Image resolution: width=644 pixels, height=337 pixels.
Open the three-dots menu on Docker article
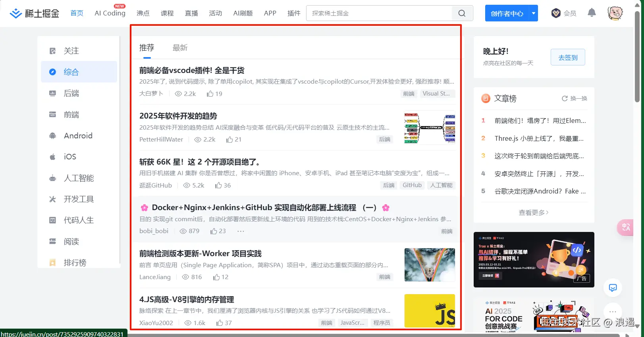[241, 231]
